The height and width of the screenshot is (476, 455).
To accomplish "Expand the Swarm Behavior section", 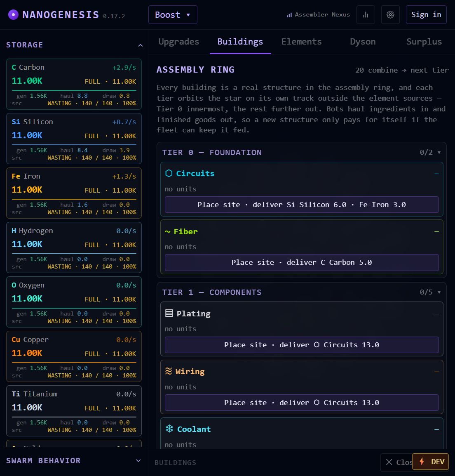I will click(138, 460).
